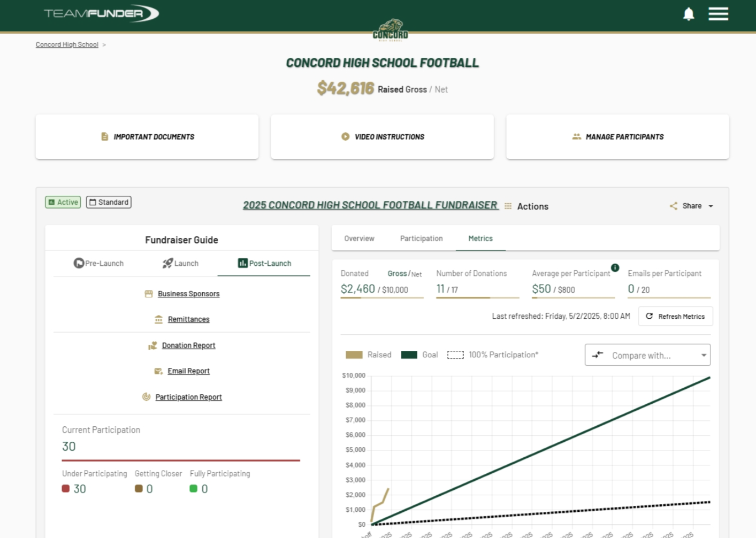The height and width of the screenshot is (538, 756).
Task: Click the Actions grid icon
Action: (x=508, y=206)
